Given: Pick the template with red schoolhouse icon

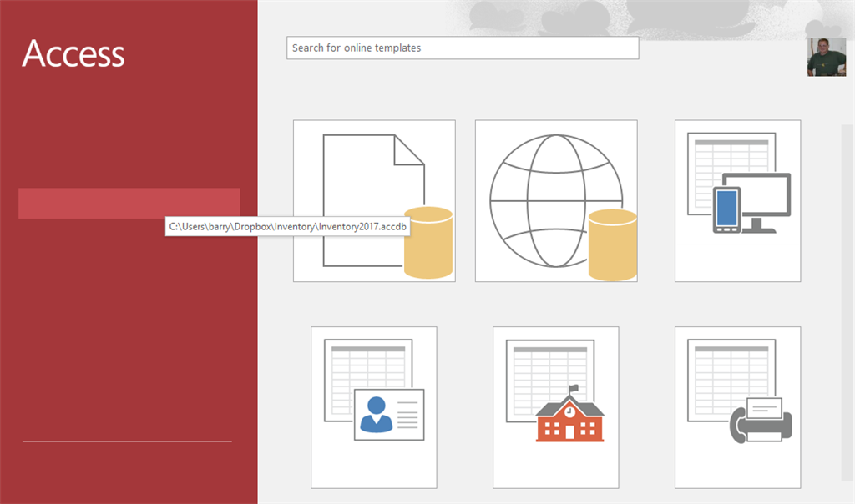Looking at the screenshot, I should click(555, 407).
